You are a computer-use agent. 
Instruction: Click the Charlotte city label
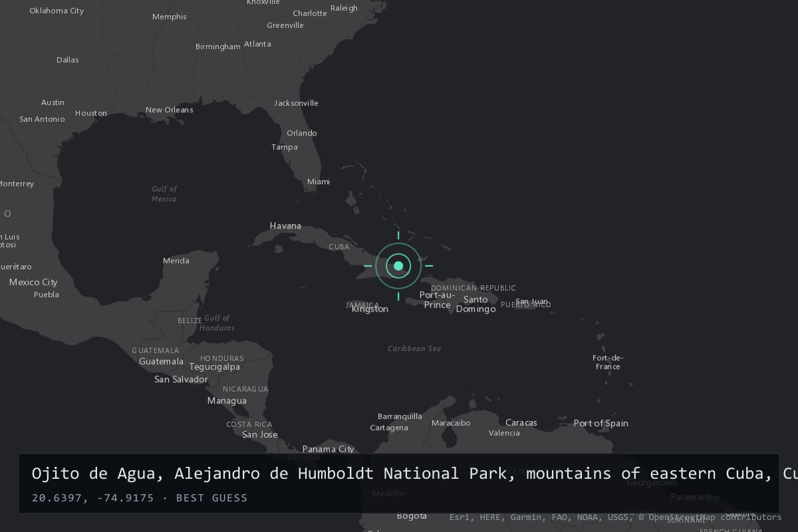(x=310, y=13)
